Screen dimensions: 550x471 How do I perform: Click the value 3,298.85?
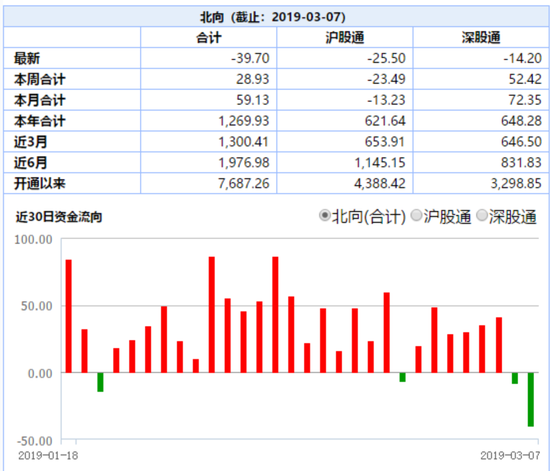(516, 183)
